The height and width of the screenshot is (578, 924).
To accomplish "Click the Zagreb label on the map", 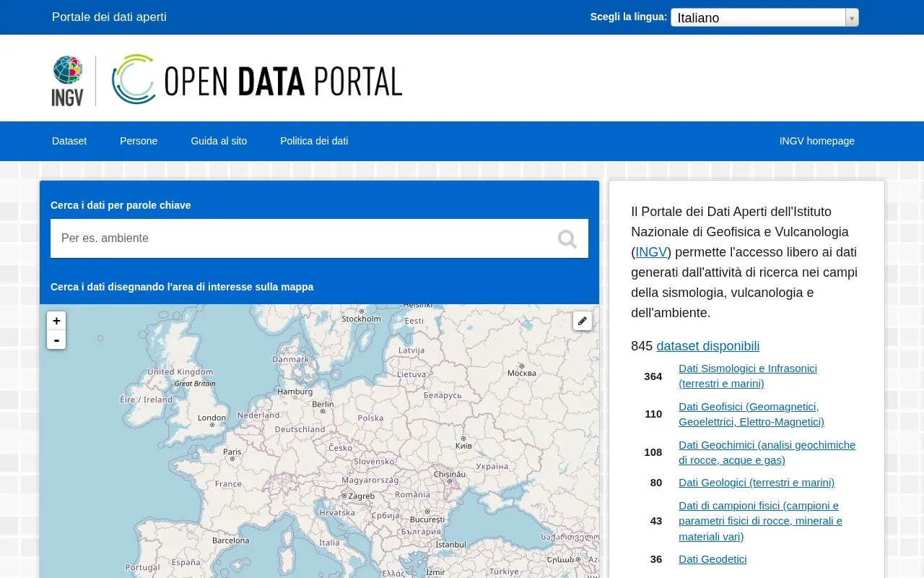I will pos(362,496).
